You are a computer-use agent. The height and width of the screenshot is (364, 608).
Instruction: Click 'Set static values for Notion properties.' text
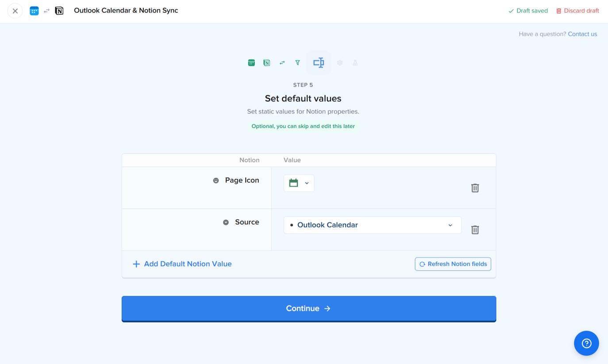click(303, 111)
